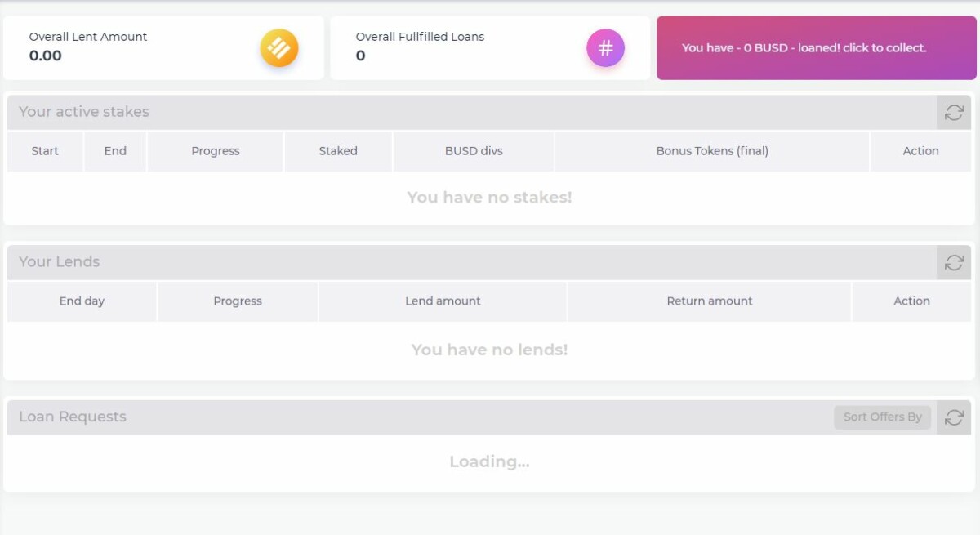Viewport: 980px width, 535px height.
Task: Select the Progress header under active stakes
Action: [216, 151]
